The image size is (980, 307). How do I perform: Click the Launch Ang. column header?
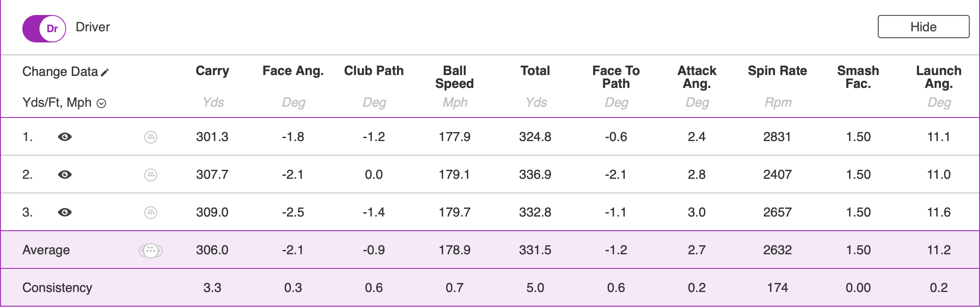click(939, 77)
